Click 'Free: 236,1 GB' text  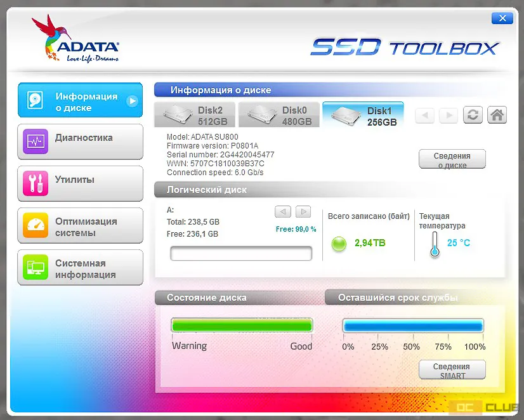click(192, 234)
